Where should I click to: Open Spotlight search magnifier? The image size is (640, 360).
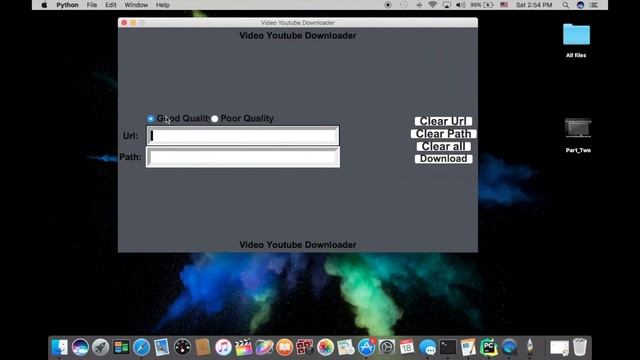[566, 5]
